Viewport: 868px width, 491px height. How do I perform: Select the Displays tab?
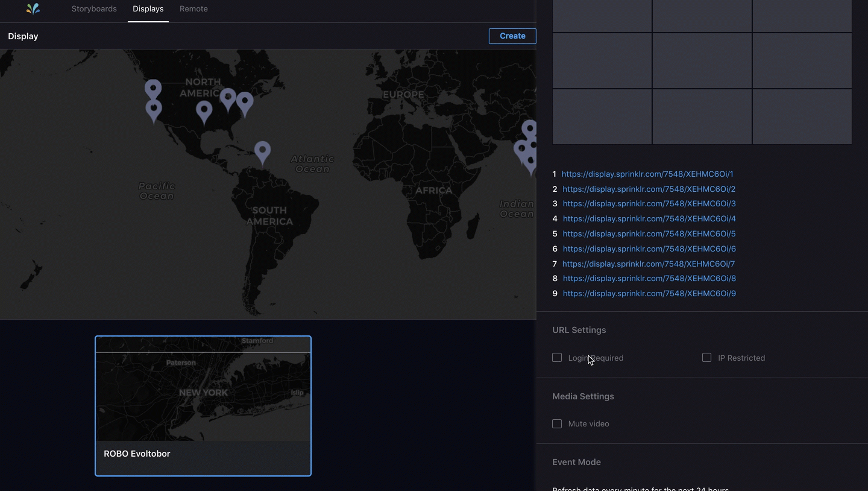coord(148,9)
